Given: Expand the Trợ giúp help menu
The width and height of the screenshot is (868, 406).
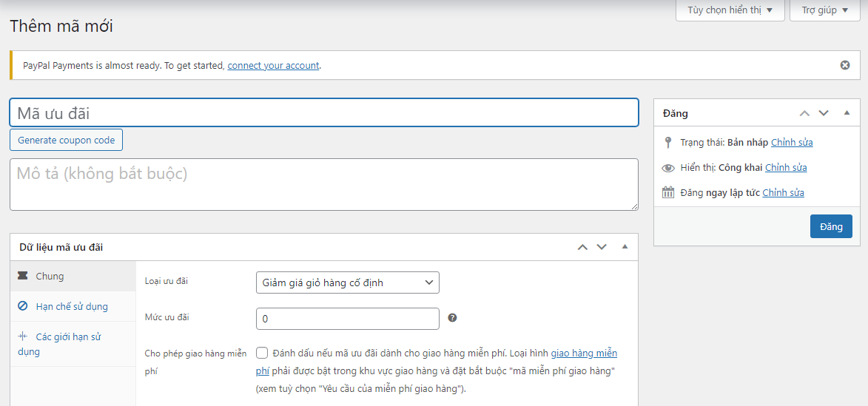Looking at the screenshot, I should pos(824,10).
